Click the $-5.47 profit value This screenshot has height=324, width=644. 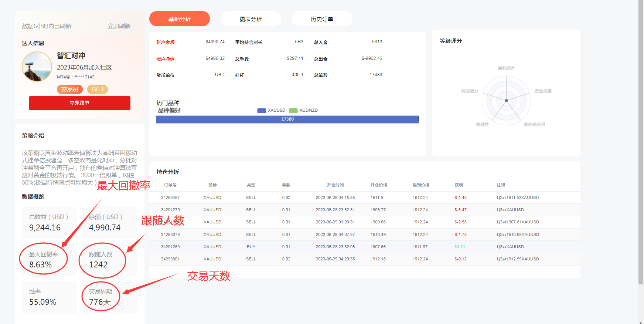[x=461, y=210]
